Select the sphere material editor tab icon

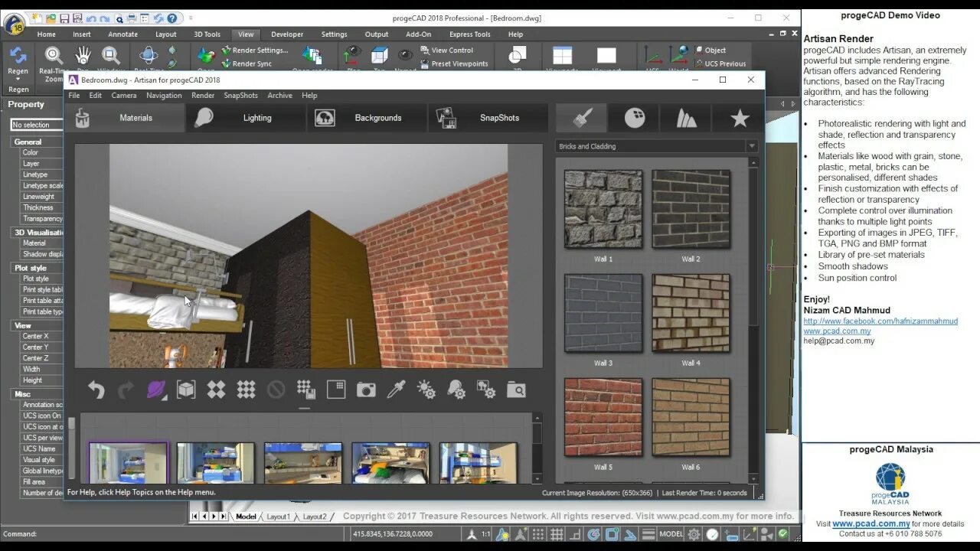point(635,118)
